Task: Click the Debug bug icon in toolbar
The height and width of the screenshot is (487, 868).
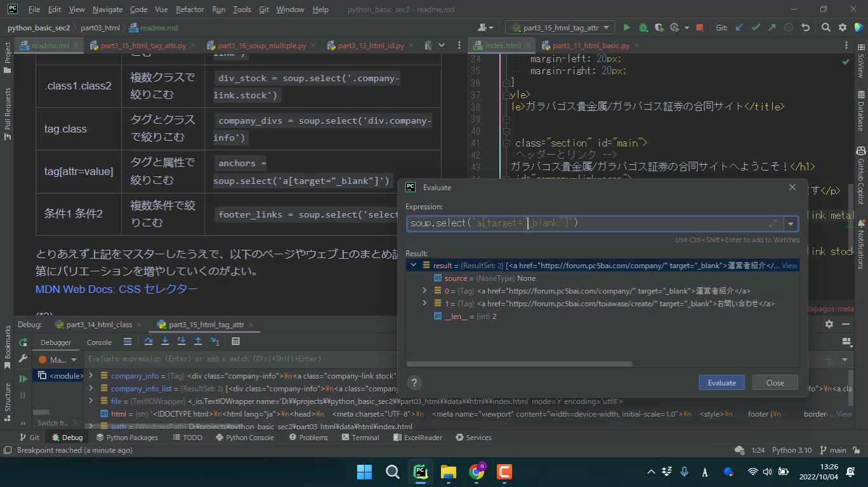Action: 643,28
